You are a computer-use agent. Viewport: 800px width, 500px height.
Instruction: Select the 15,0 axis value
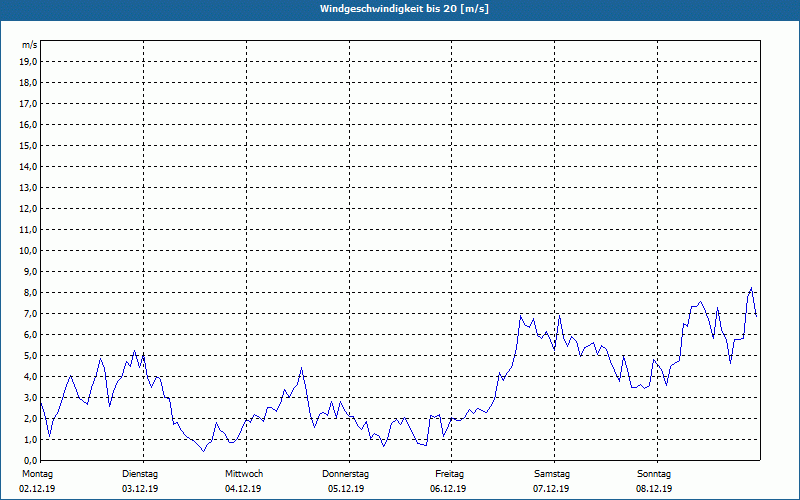coord(28,145)
